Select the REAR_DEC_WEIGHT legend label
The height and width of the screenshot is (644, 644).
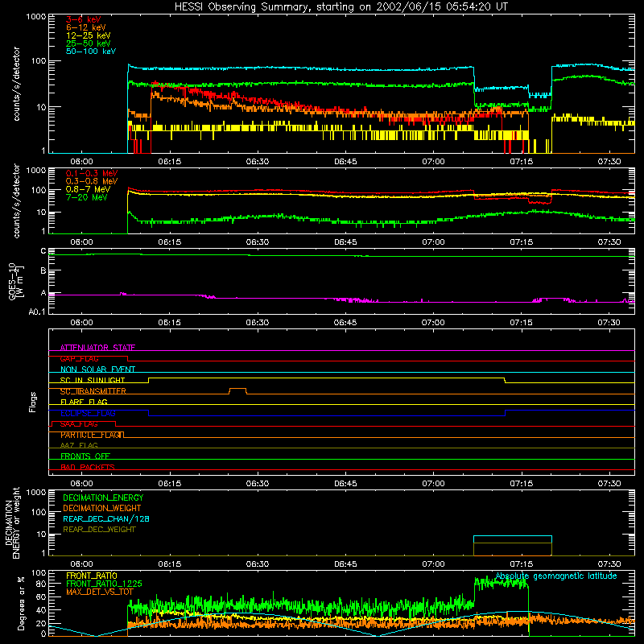tap(99, 530)
